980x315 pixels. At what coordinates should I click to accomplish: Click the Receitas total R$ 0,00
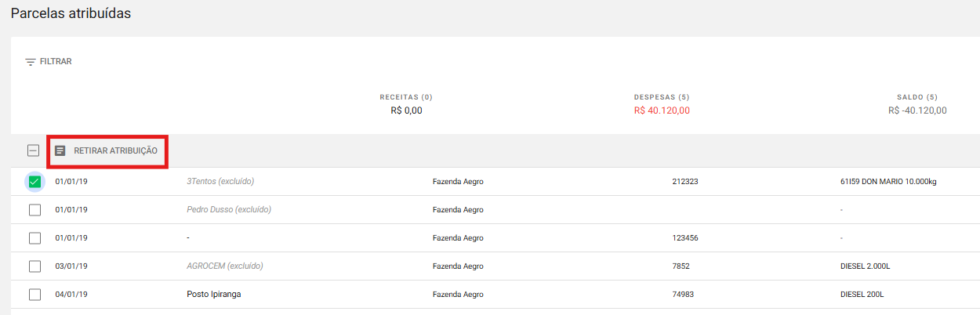point(406,110)
